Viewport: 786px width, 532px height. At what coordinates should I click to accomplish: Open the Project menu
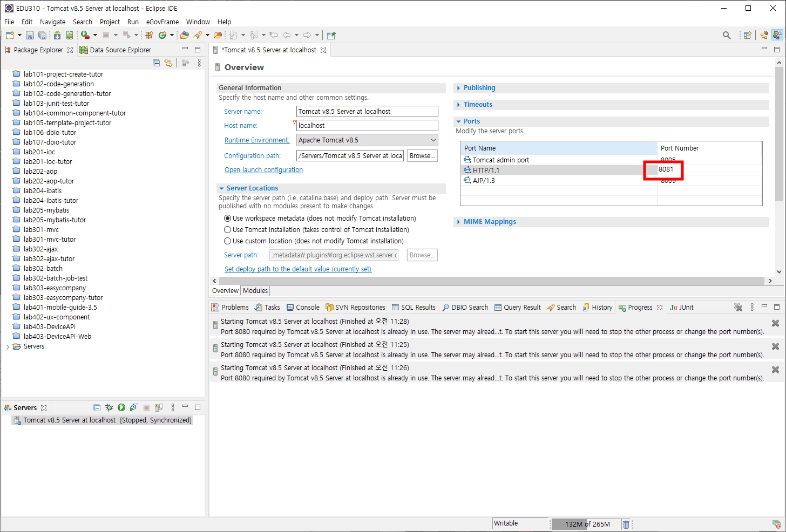110,22
